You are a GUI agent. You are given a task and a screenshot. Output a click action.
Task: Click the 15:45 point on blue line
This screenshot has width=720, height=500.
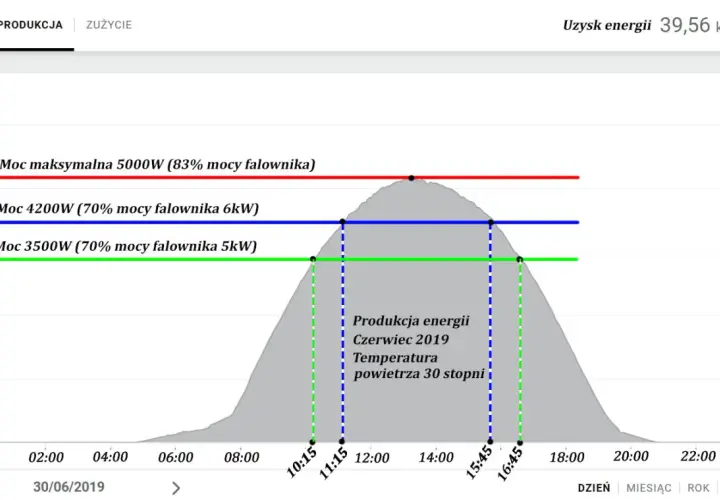pyautogui.click(x=491, y=222)
